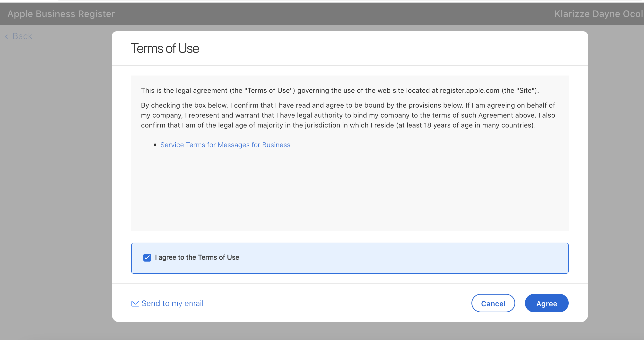Click the 'Terms of Use' dialog heading
Viewport: 644px width, 340px height.
coord(165,48)
